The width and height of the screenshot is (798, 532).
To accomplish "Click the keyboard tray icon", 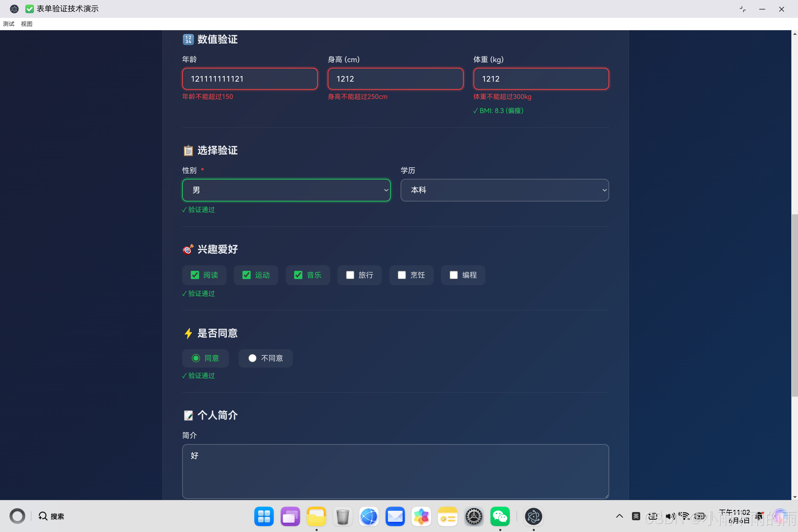I will (652, 516).
